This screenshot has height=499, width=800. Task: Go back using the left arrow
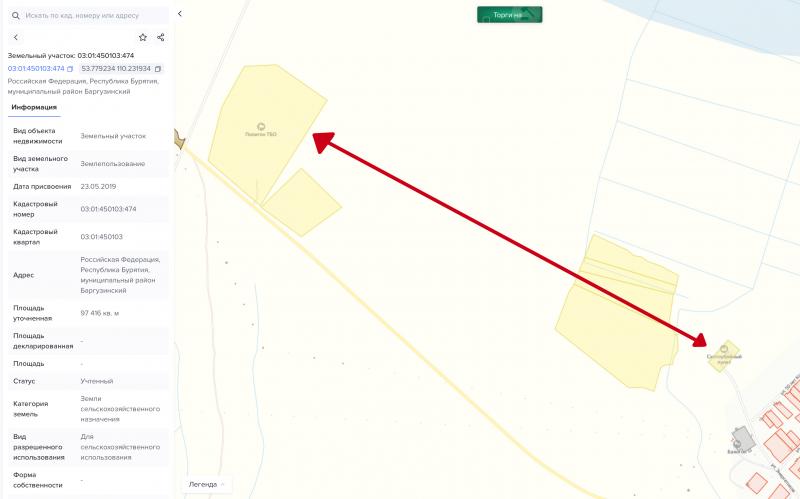tap(16, 37)
